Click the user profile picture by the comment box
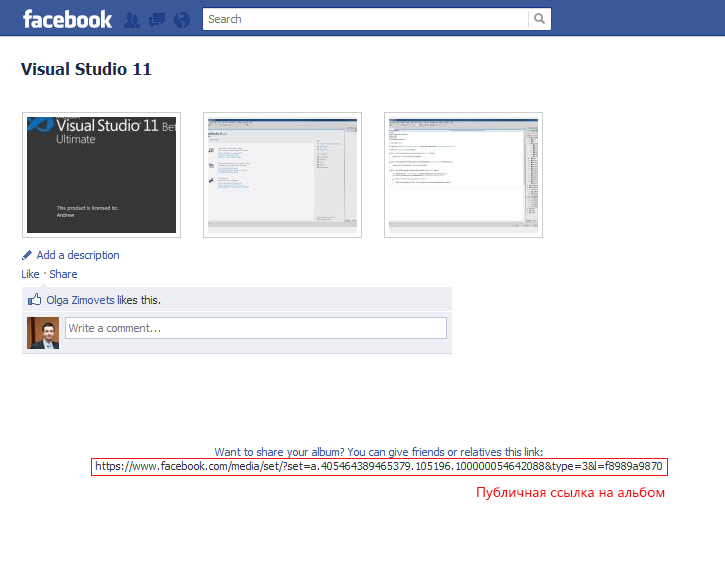 coord(43,333)
